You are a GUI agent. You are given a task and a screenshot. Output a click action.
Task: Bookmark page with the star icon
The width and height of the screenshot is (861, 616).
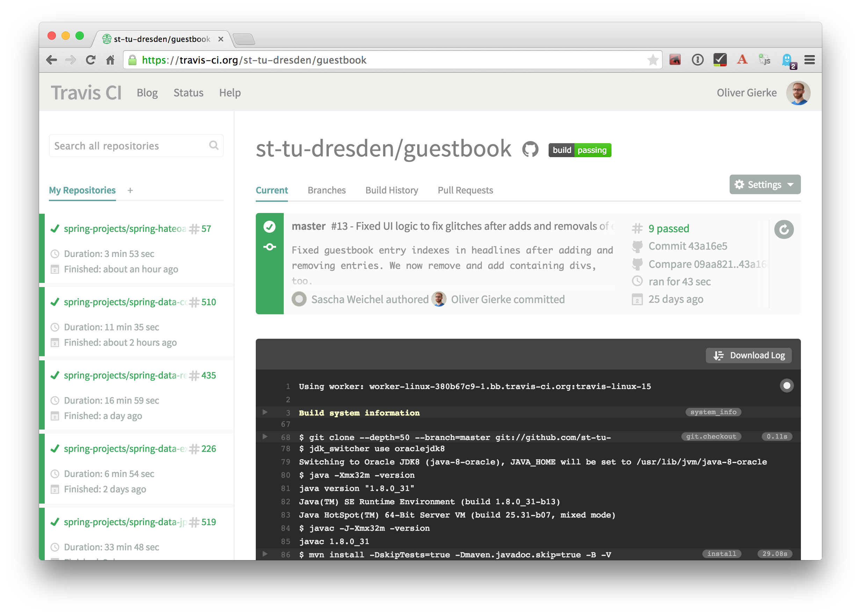point(653,60)
